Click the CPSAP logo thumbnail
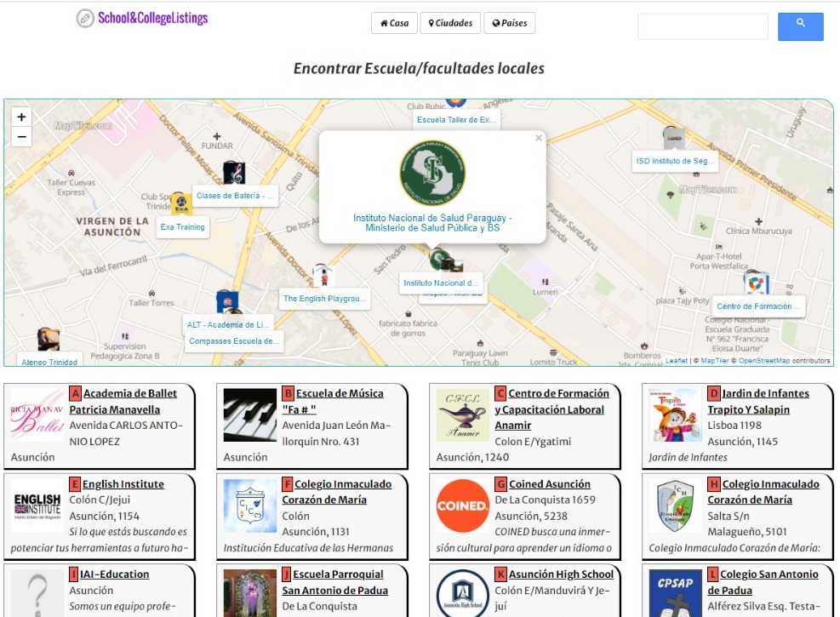Viewport: 840px width, 617px height. (676, 593)
